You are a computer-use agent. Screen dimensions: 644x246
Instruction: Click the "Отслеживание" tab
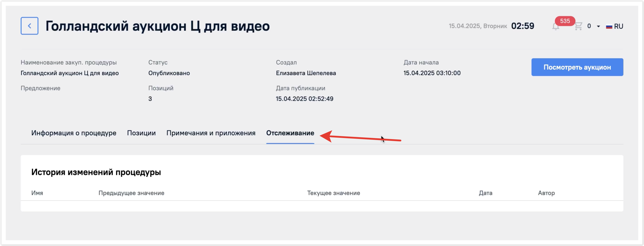pyautogui.click(x=290, y=133)
